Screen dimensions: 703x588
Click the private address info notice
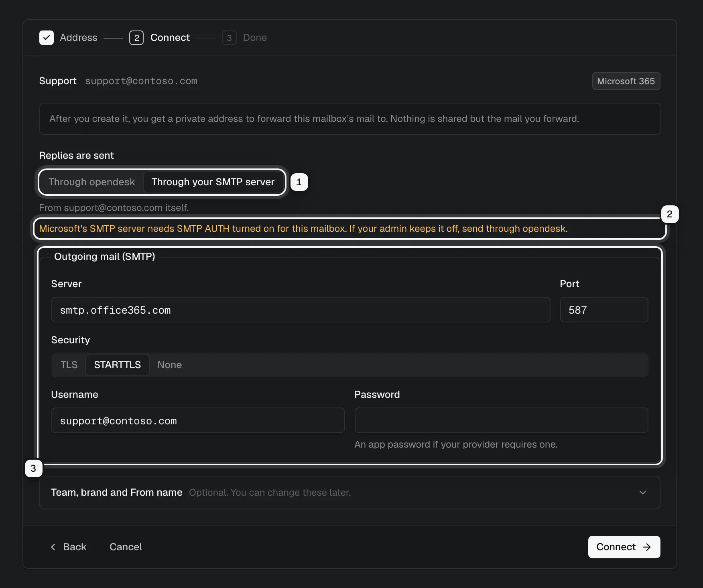point(349,119)
